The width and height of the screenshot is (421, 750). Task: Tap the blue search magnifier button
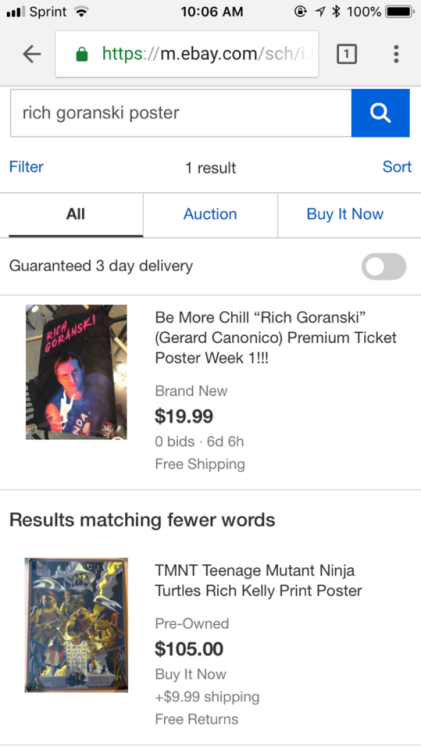(x=380, y=113)
